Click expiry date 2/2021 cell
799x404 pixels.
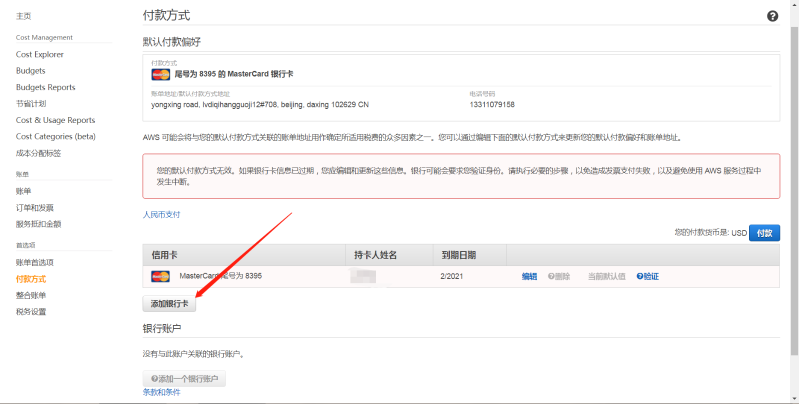click(451, 276)
